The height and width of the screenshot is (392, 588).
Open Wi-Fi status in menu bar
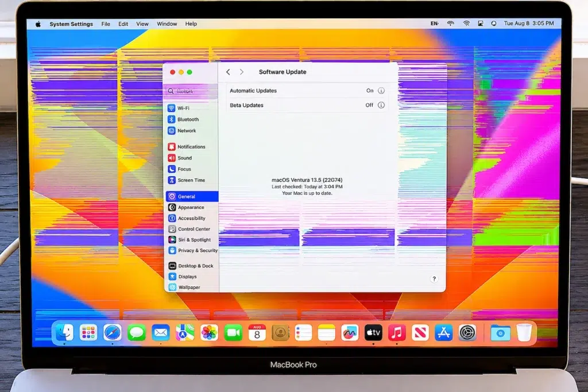click(x=466, y=23)
